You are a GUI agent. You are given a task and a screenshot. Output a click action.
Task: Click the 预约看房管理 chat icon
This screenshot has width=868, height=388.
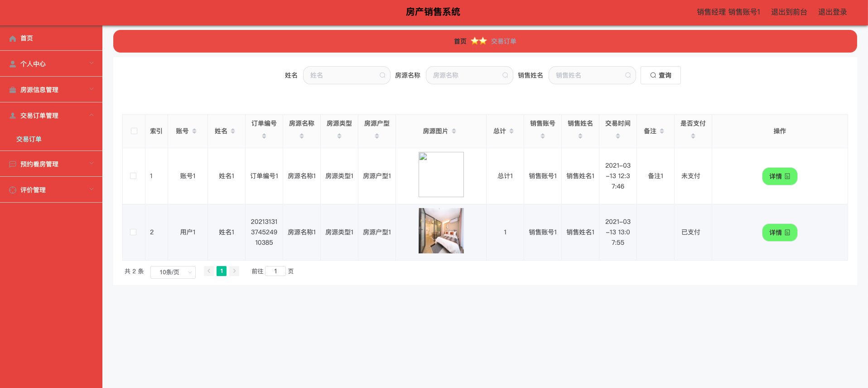coord(13,165)
